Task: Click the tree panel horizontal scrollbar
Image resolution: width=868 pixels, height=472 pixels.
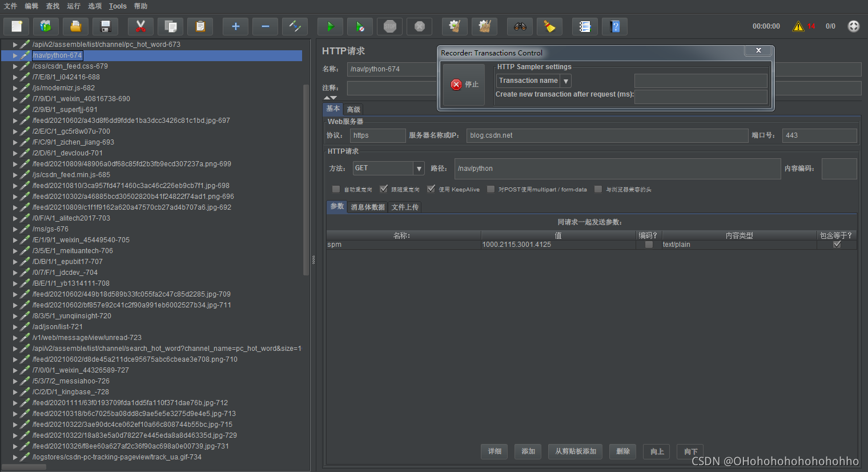Action: pos(24,467)
